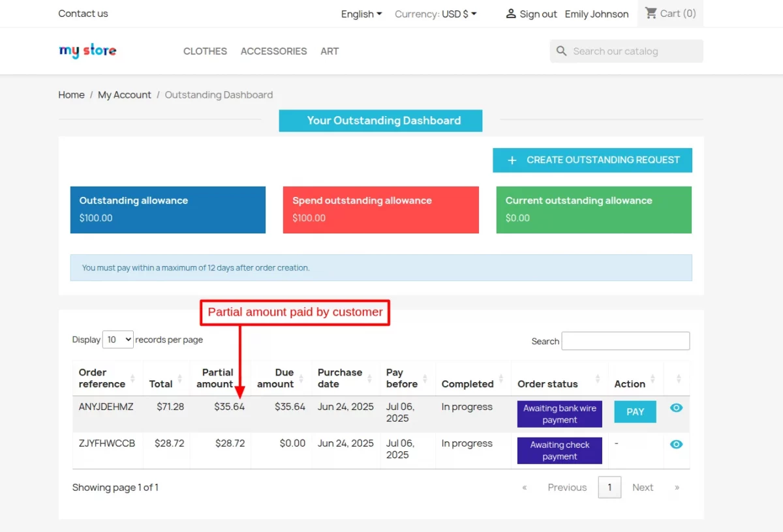Image resolution: width=783 pixels, height=532 pixels.
Task: Go to last page with double-right arrow
Action: click(677, 487)
